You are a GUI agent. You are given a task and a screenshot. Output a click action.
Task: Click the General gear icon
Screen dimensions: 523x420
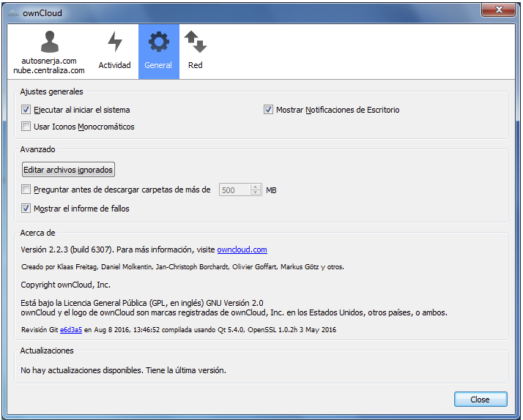pos(158,42)
